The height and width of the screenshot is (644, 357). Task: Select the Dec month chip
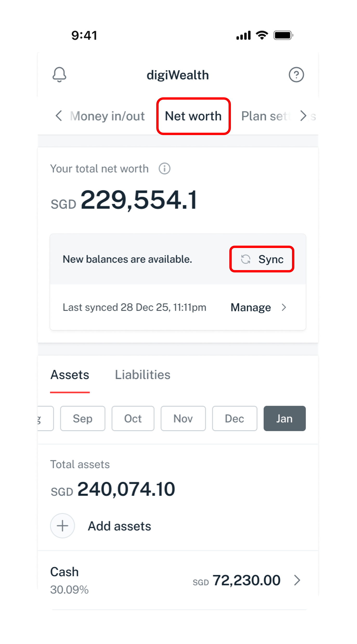click(x=235, y=418)
